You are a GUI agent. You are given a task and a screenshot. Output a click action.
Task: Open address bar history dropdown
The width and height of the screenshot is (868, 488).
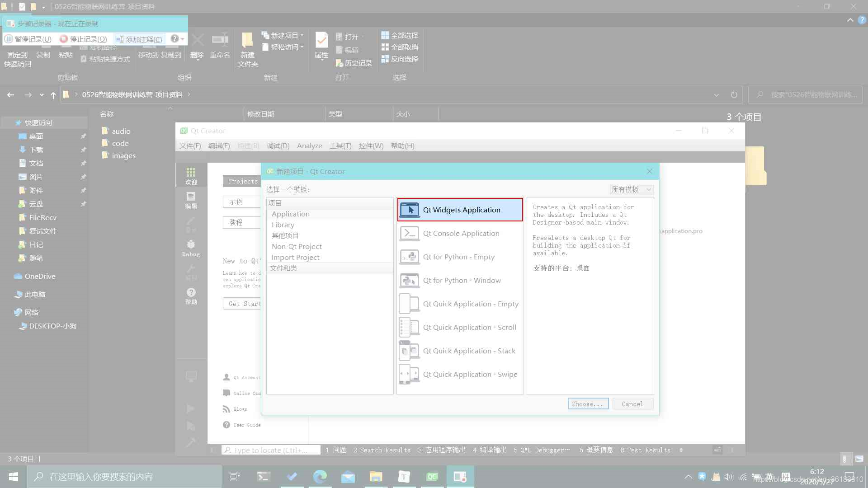716,95
